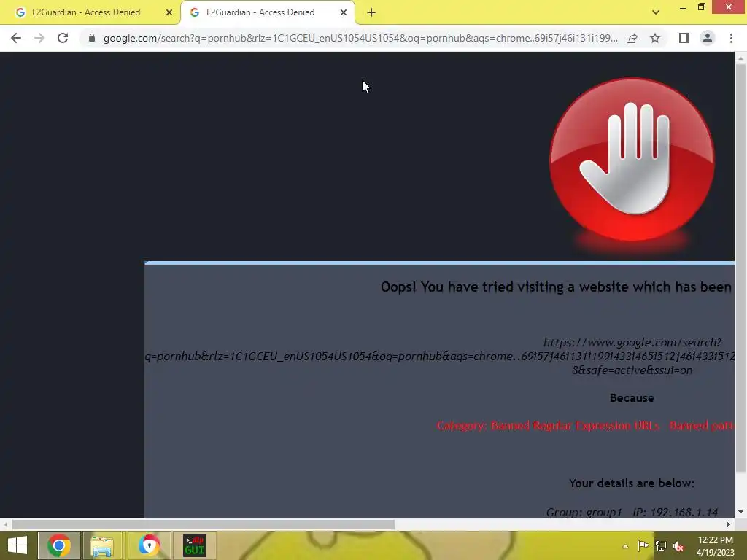Viewport: 747px width, 560px height.
Task: Open the Chromium-style browser taskbar icon
Action: point(149,545)
